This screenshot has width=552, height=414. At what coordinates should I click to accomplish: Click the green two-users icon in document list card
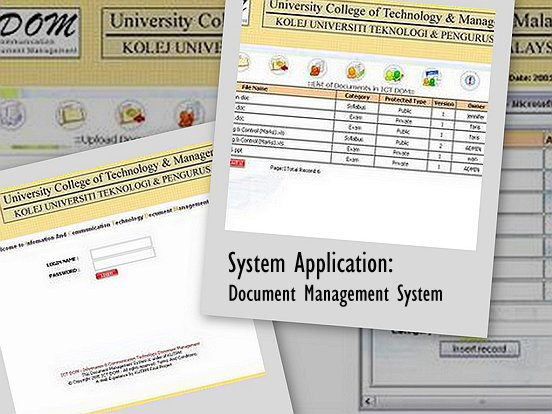click(x=393, y=75)
